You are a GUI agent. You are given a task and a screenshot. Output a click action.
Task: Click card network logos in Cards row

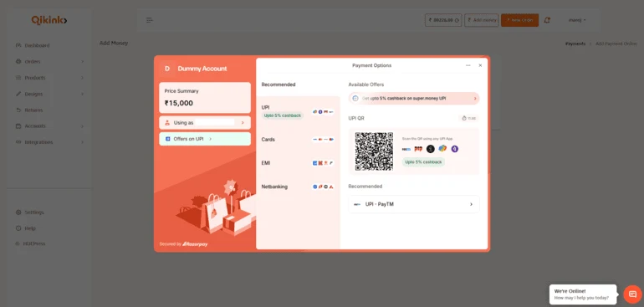[323, 140]
